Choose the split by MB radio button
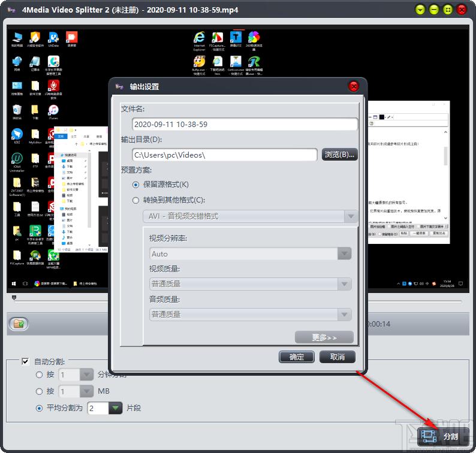 pyautogui.click(x=39, y=392)
